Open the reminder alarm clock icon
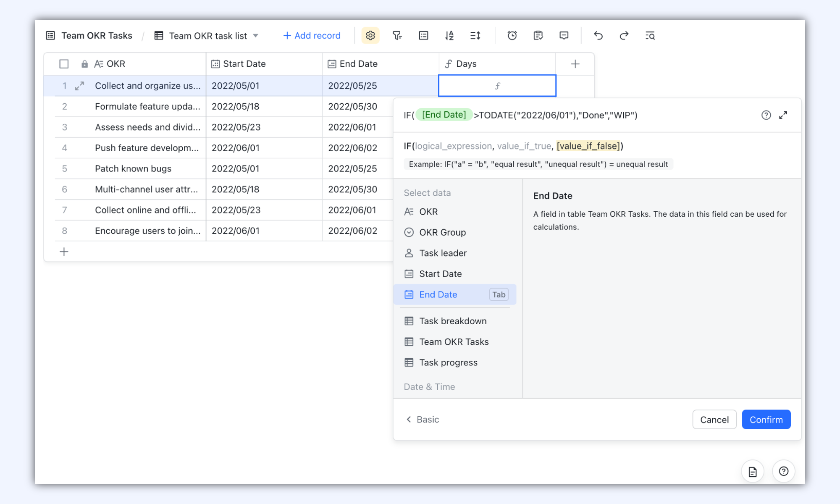Viewport: 840px width, 504px height. pos(512,36)
